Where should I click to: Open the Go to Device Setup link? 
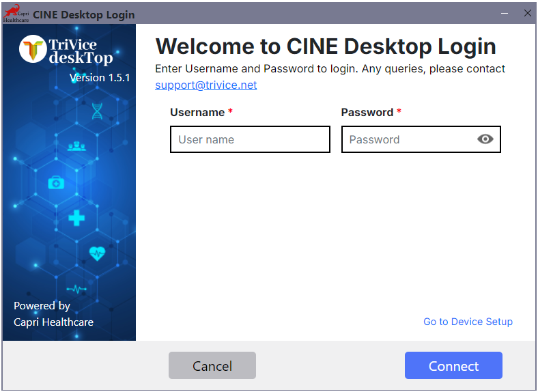coord(468,322)
